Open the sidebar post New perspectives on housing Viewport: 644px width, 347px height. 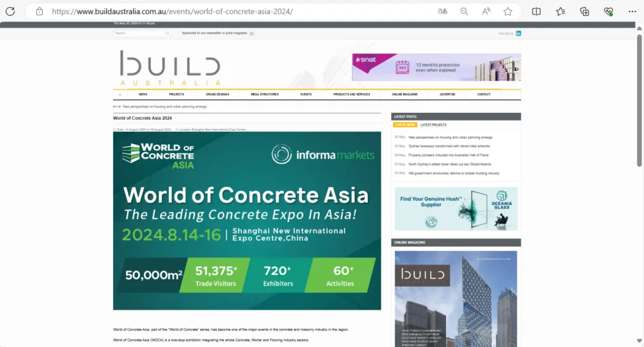[450, 138]
